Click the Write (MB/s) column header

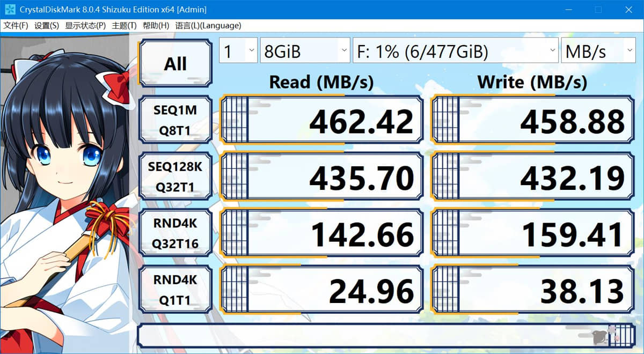[x=532, y=82]
